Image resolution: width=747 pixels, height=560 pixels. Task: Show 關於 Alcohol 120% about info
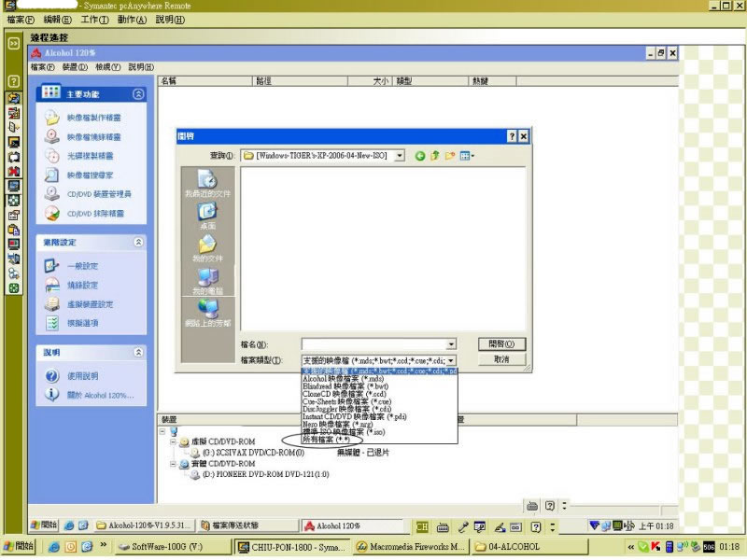tap(100, 395)
